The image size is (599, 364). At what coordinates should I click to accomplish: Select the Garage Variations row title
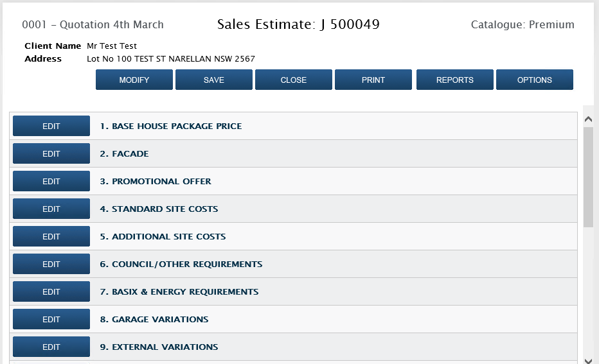154,319
